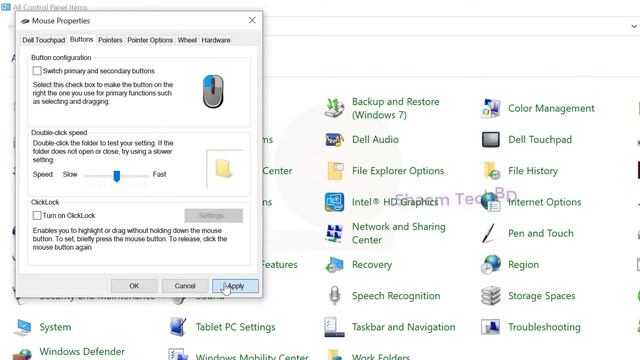
Task: Click the Dell Audio text link
Action: tap(375, 140)
